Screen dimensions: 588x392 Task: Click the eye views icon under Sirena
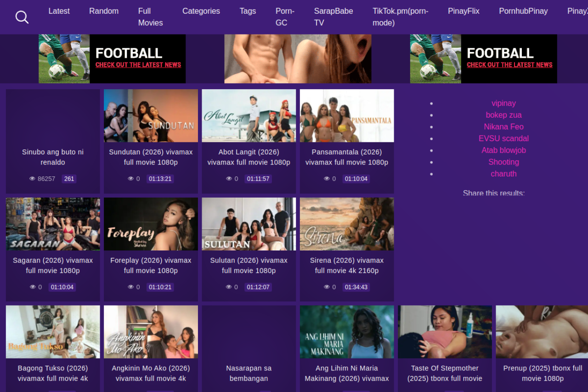[x=327, y=287]
